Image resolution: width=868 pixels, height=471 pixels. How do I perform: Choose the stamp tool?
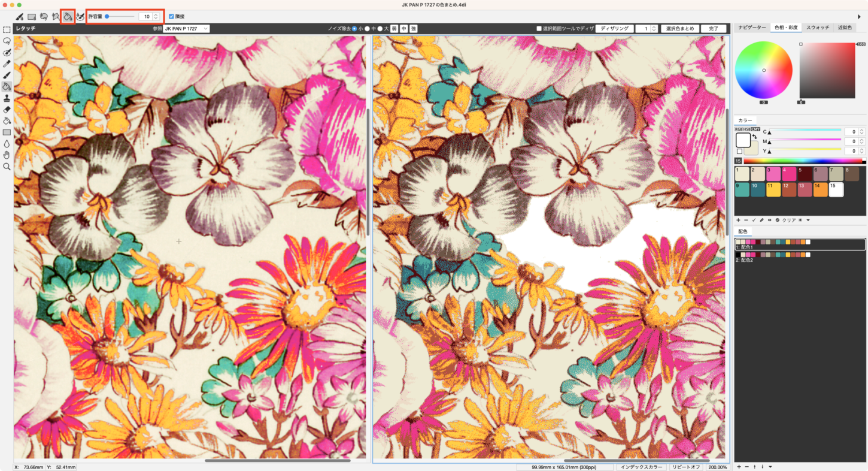click(x=7, y=98)
